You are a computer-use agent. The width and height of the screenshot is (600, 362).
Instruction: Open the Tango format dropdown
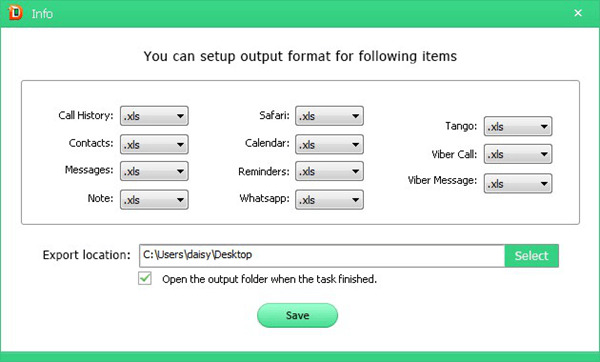518,126
